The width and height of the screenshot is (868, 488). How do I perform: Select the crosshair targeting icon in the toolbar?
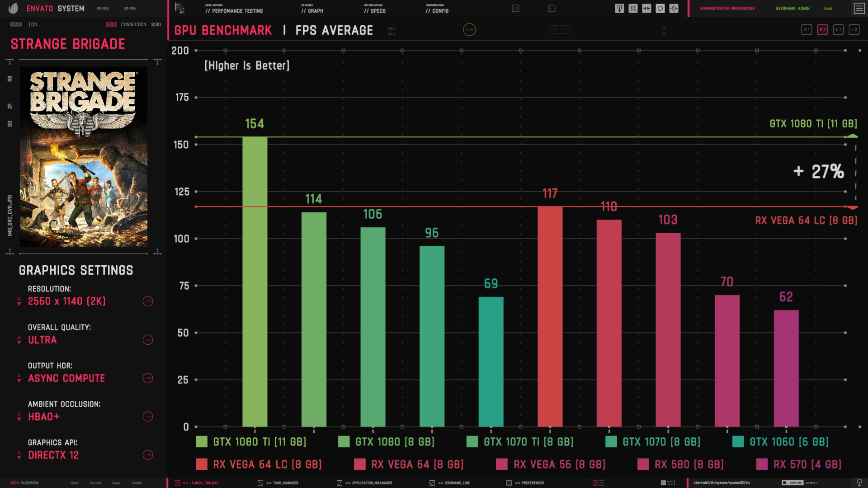point(674,8)
